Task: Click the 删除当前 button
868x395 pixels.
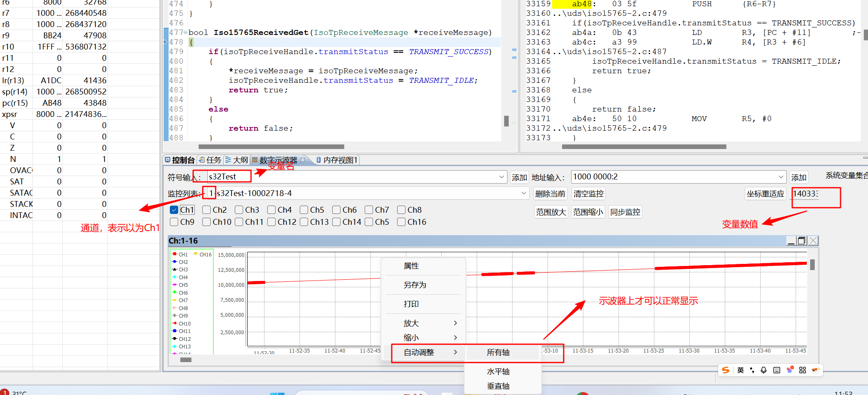Action: coord(550,194)
